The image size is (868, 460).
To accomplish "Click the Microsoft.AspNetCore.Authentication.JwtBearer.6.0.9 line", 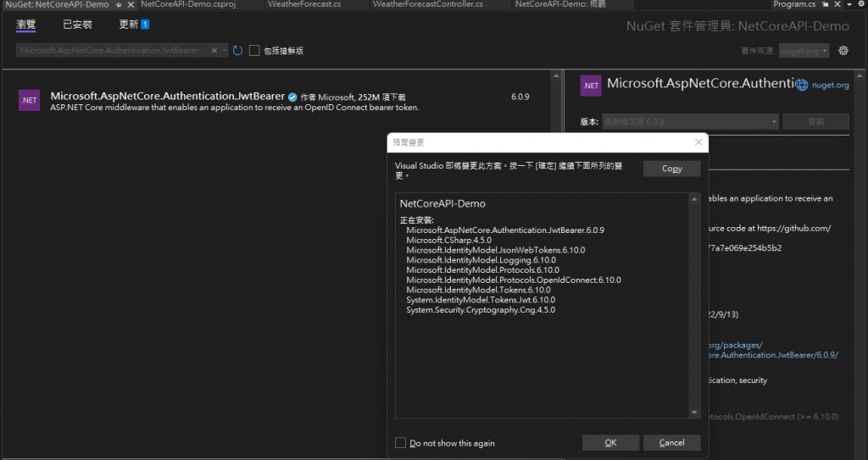I will (505, 230).
